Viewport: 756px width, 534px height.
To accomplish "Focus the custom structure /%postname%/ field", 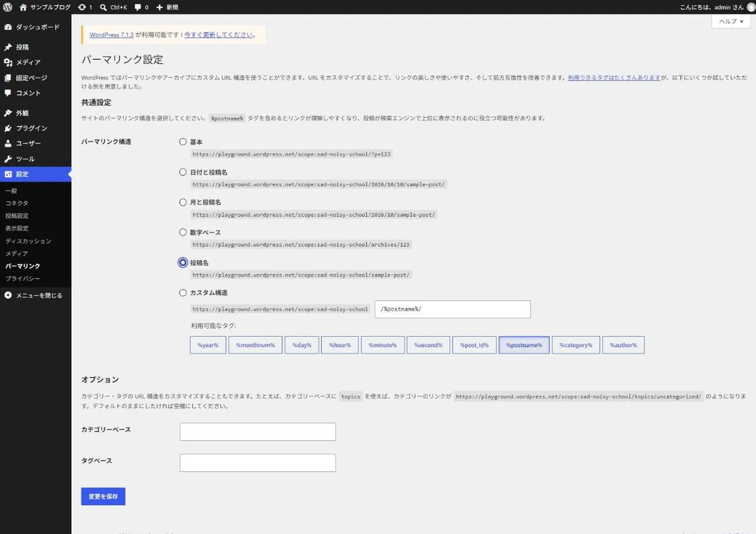I will click(452, 309).
